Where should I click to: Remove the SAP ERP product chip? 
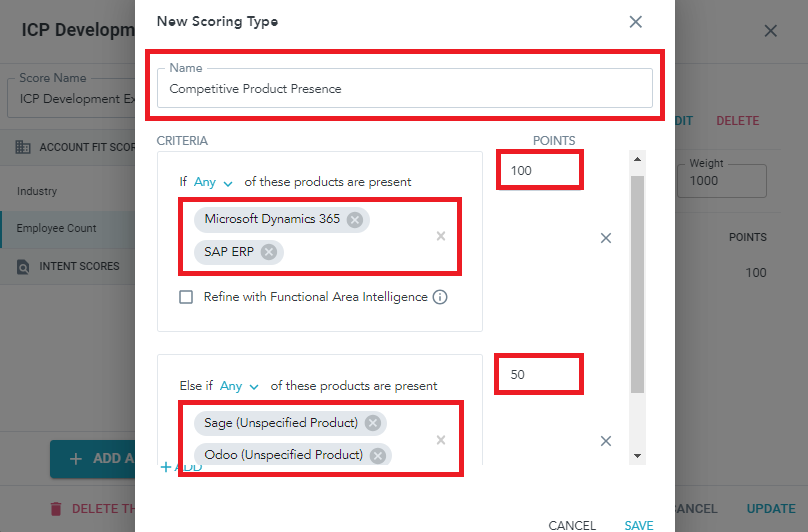[x=268, y=252]
